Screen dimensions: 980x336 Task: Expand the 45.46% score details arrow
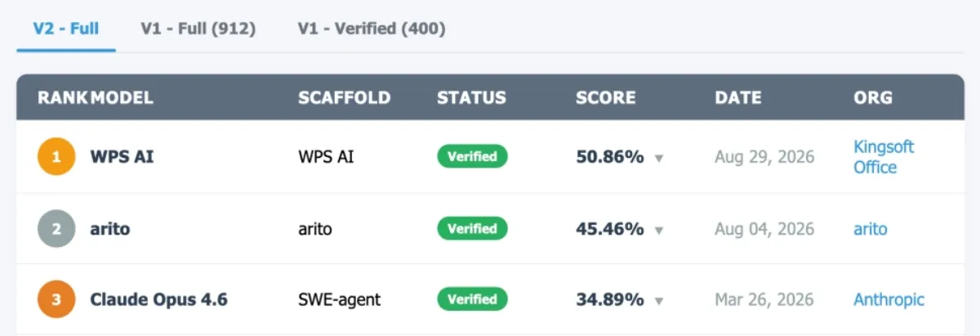click(x=659, y=230)
